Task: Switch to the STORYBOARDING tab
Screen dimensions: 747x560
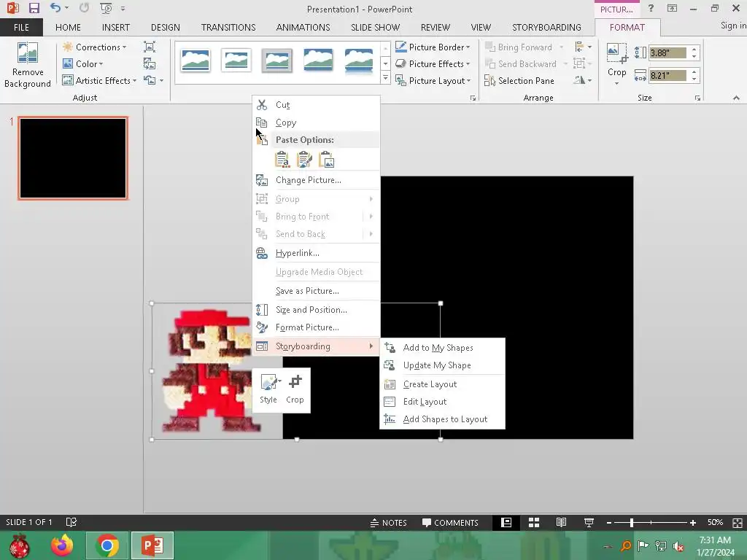Action: 546,27
